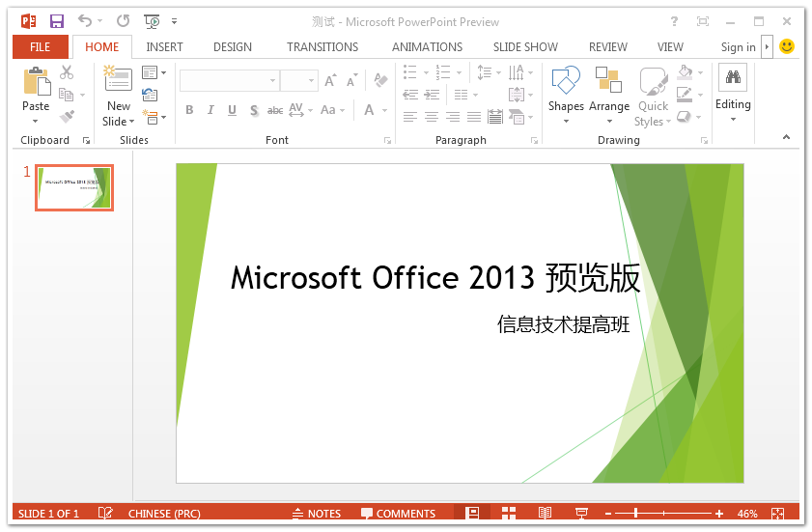Open PowerPoint Help question mark
This screenshot has height=532, width=812.
pos(674,21)
